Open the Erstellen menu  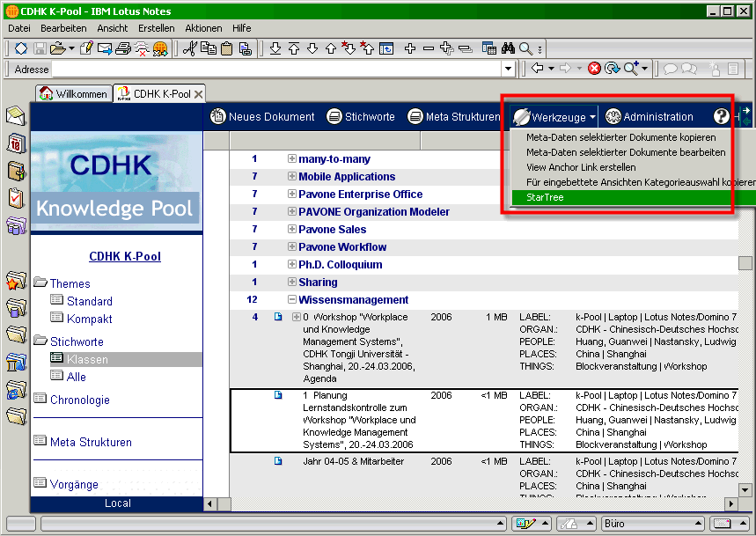point(156,28)
